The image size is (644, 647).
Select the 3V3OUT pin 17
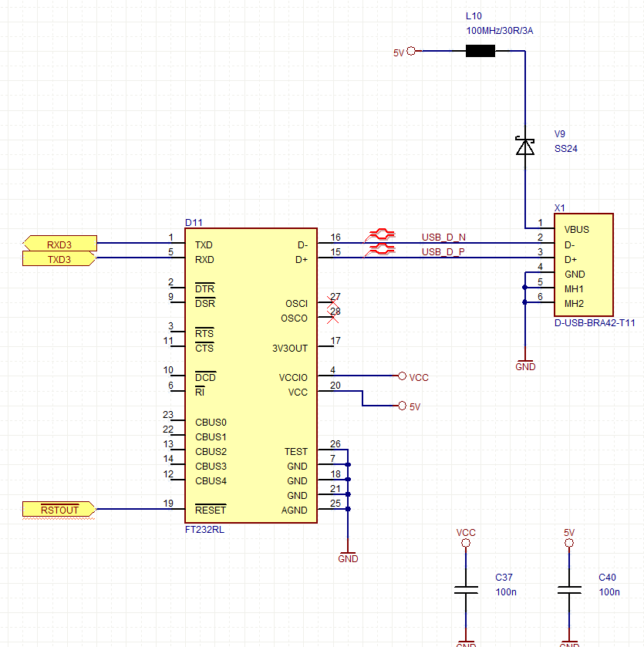pyautogui.click(x=326, y=345)
